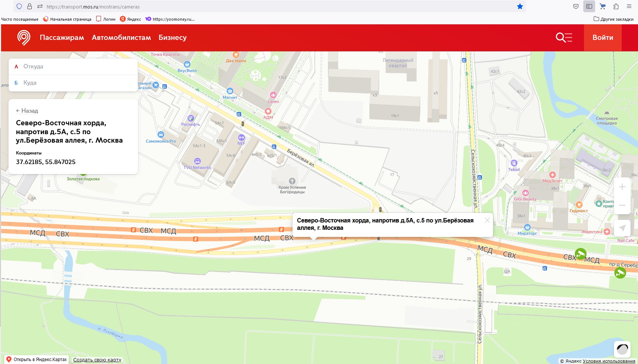Open Логин bookmark

[106, 19]
